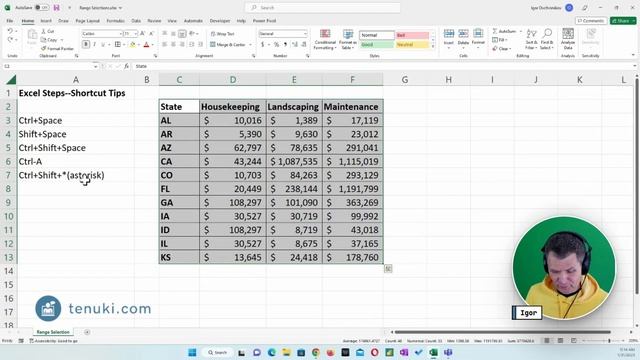Screen dimensions: 640x360
Task: Open the font name dropdown
Action: 120,33
